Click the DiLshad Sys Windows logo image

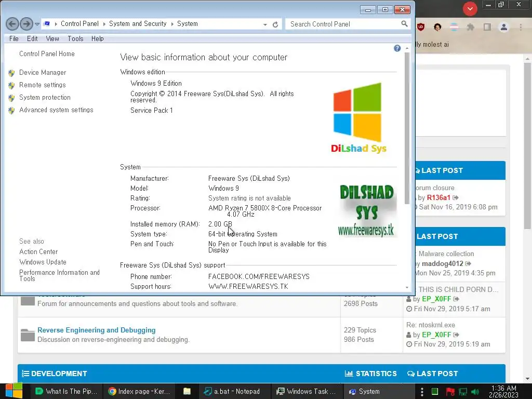pyautogui.click(x=358, y=117)
